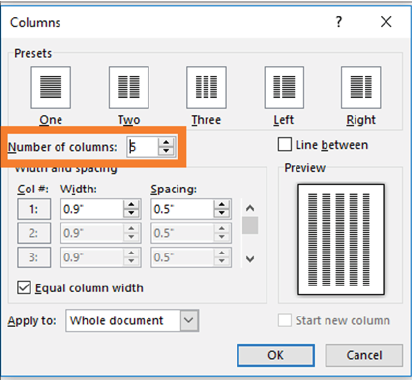Pick the Three columns preset icon

(206, 87)
